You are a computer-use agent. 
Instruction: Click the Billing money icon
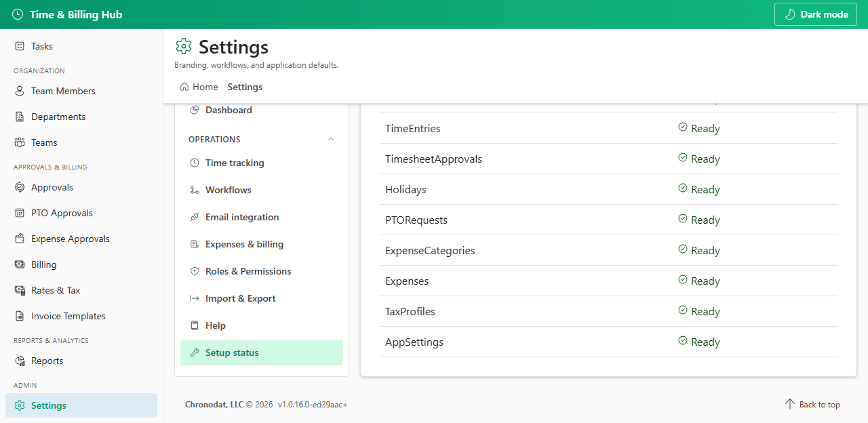[20, 264]
